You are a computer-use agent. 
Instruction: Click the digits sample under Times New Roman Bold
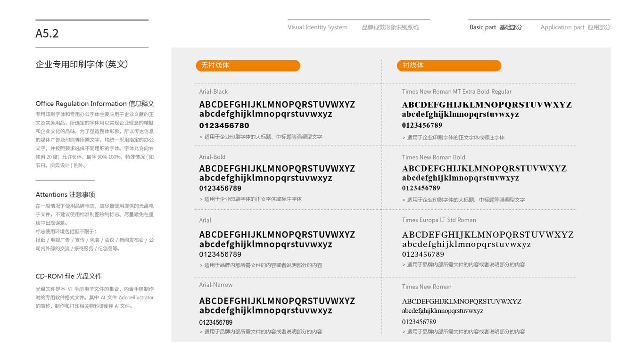pos(421,188)
